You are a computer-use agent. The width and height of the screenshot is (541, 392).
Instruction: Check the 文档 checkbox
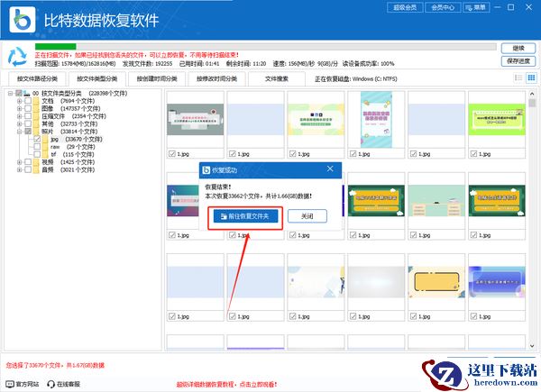pos(28,101)
